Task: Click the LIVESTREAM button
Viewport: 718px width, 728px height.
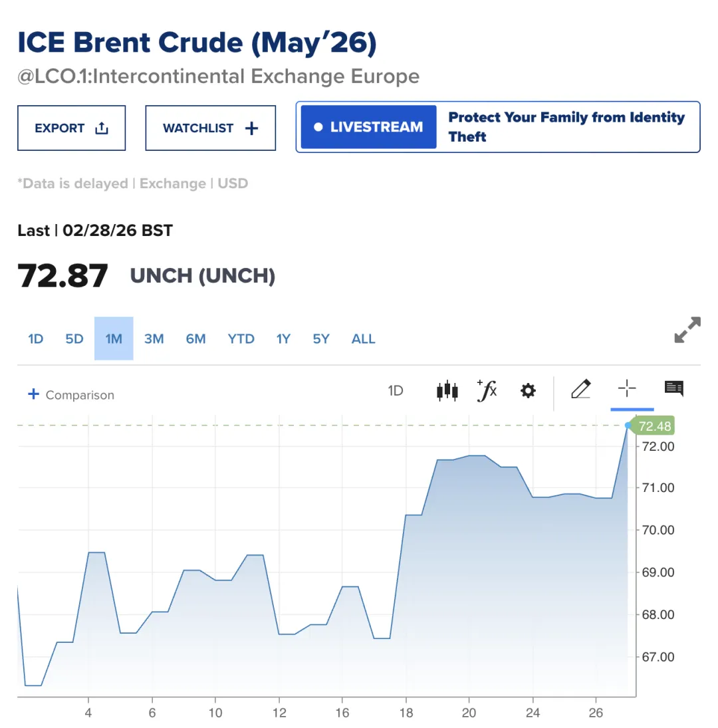Action: pos(368,127)
